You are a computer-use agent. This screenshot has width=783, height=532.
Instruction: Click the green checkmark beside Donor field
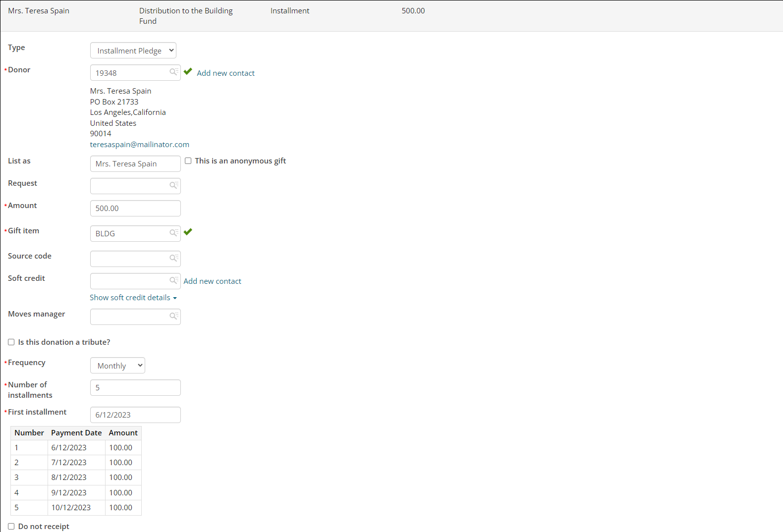click(x=188, y=72)
